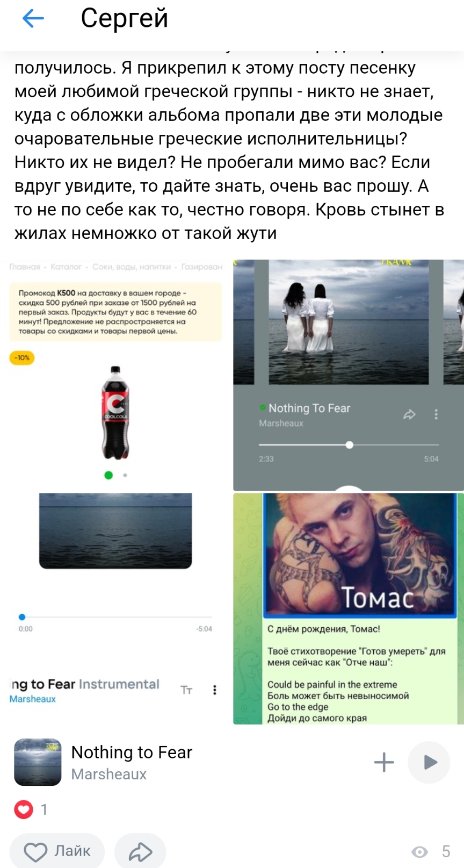Click the player slider knob at 2:33
The height and width of the screenshot is (868, 464).
click(x=350, y=444)
